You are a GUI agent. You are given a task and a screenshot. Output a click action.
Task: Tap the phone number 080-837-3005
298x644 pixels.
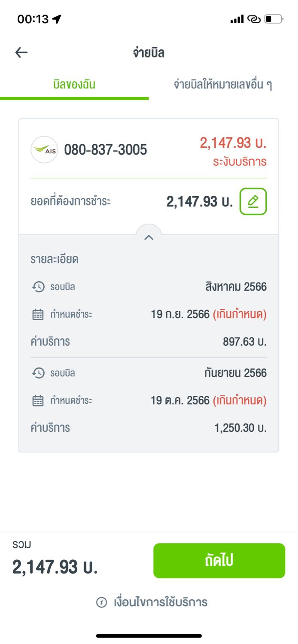106,149
